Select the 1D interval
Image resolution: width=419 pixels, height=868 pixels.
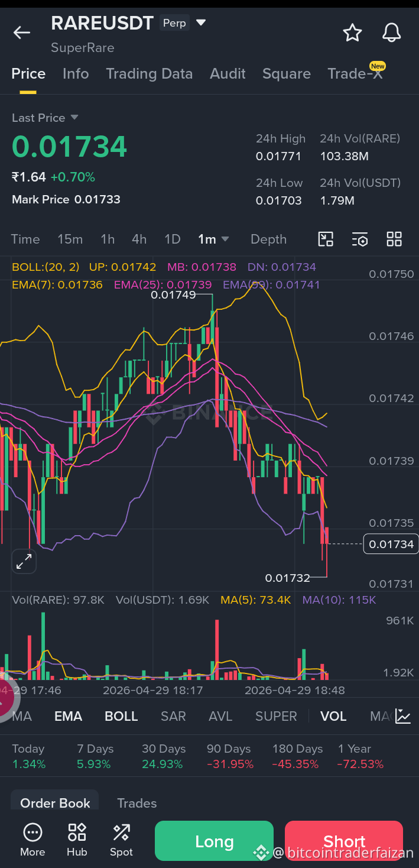(172, 239)
